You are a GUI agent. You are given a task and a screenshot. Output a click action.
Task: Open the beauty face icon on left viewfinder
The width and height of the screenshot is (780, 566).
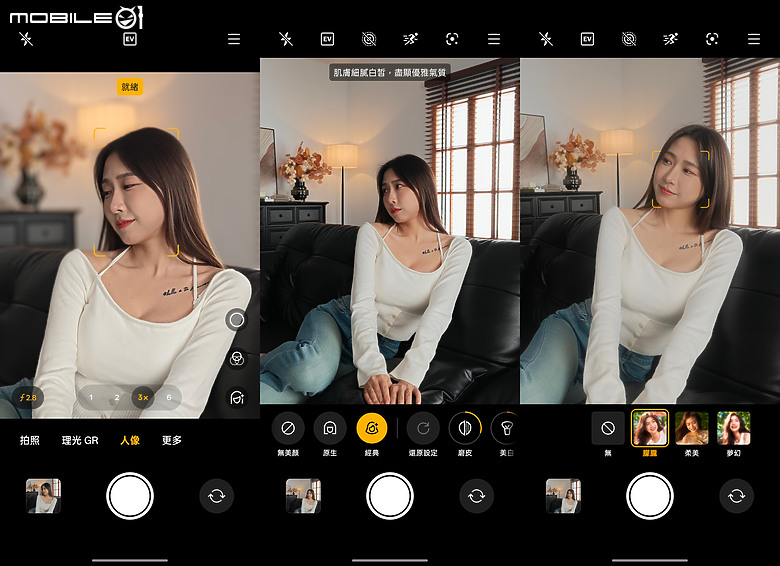237,397
